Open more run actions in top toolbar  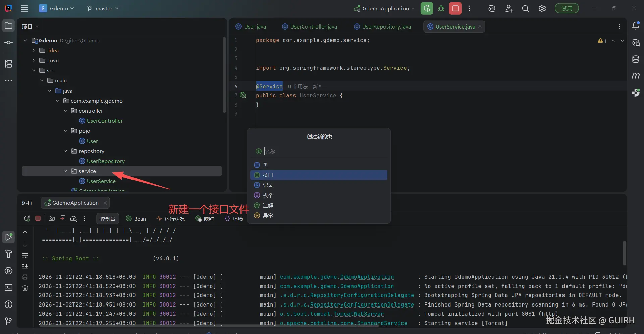pyautogui.click(x=470, y=8)
